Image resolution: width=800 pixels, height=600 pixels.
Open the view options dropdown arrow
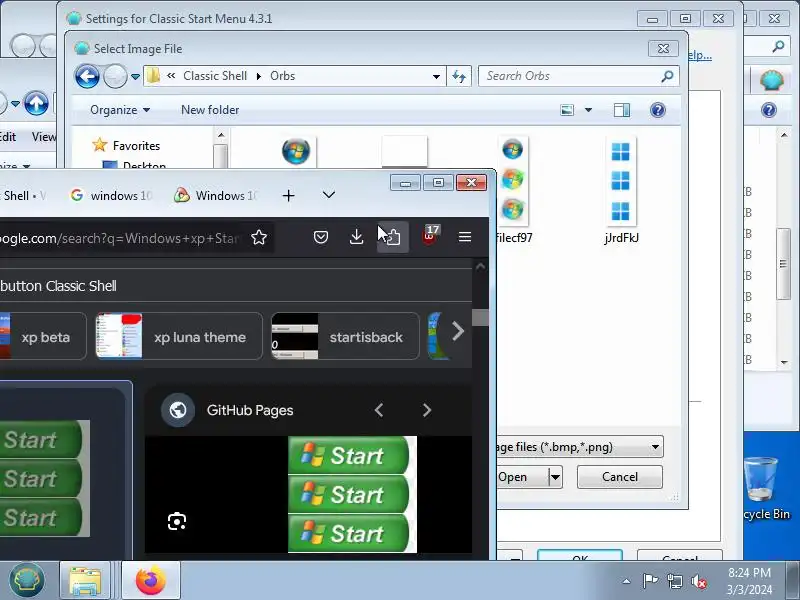tap(588, 110)
